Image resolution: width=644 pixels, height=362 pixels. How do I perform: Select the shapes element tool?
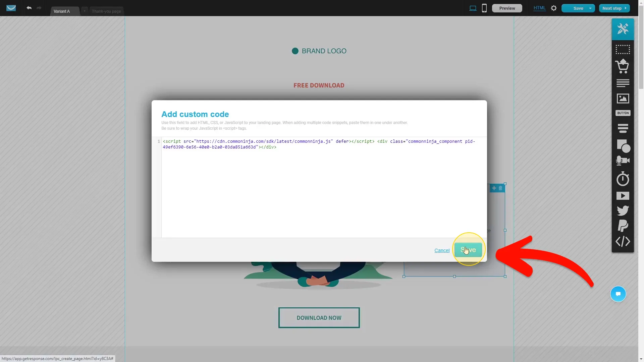click(623, 146)
